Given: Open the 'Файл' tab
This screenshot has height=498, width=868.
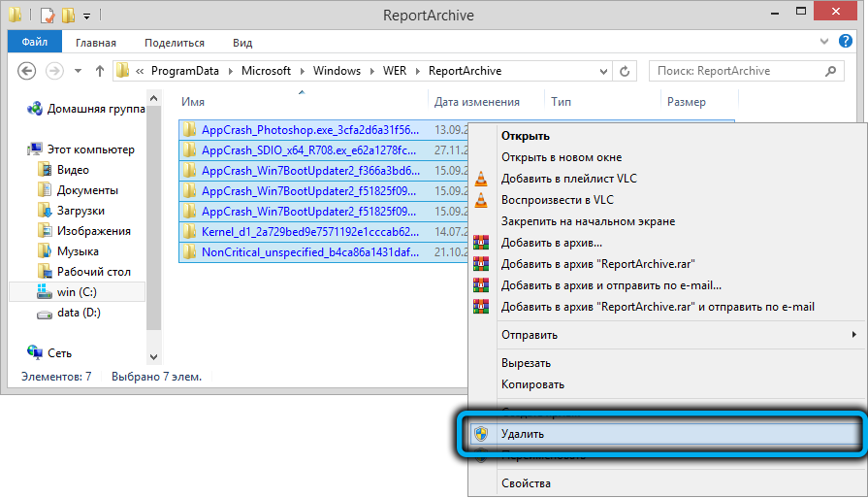Looking at the screenshot, I should click(x=35, y=43).
